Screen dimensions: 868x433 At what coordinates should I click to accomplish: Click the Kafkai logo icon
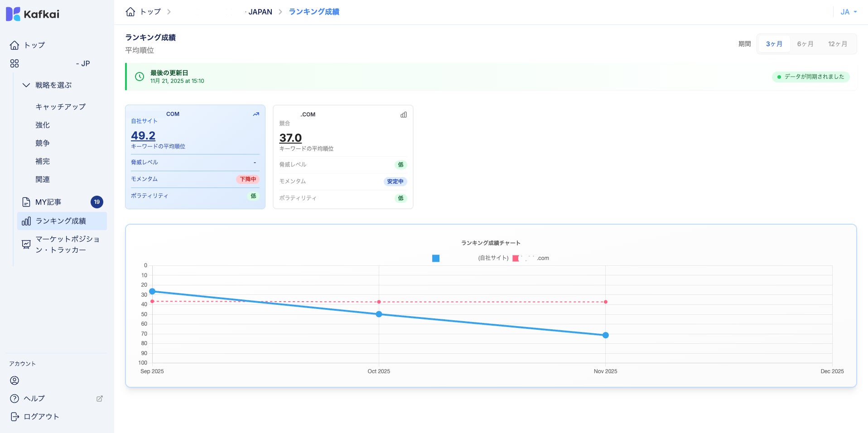pyautogui.click(x=13, y=14)
